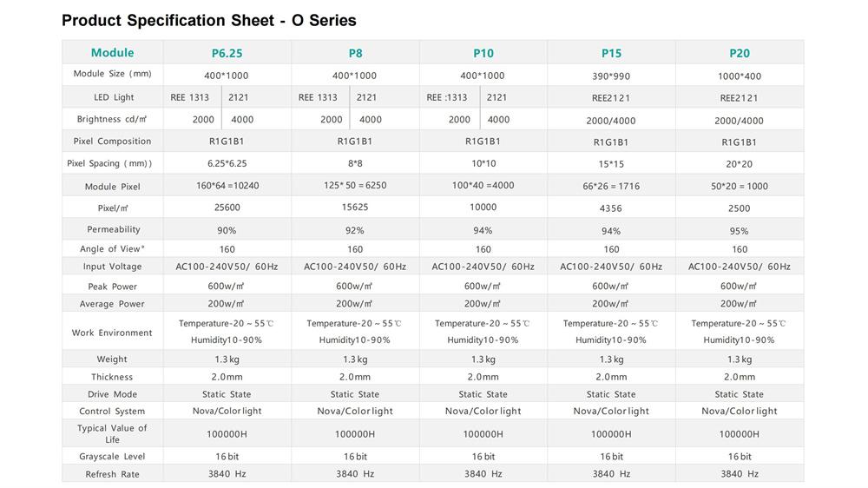Click the Control System row label
This screenshot has height=488, width=868.
coord(112,412)
